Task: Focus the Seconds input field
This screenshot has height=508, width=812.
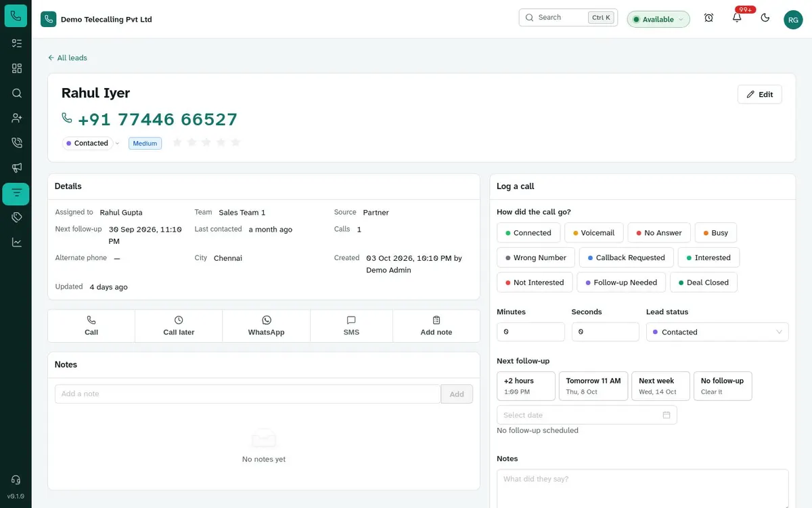Action: pyautogui.click(x=606, y=332)
